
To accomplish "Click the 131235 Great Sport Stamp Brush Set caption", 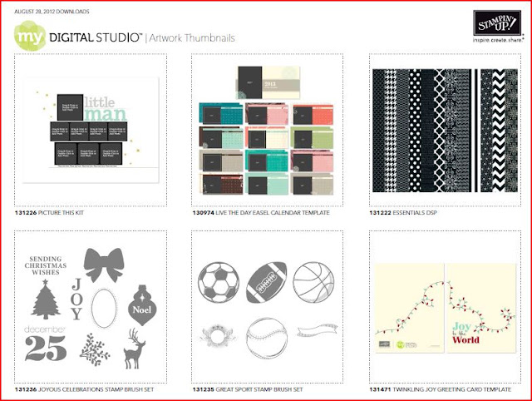I will pos(248,389).
